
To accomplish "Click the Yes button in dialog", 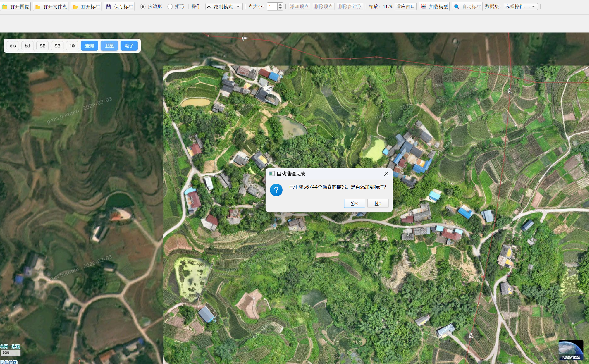I will coord(354,203).
